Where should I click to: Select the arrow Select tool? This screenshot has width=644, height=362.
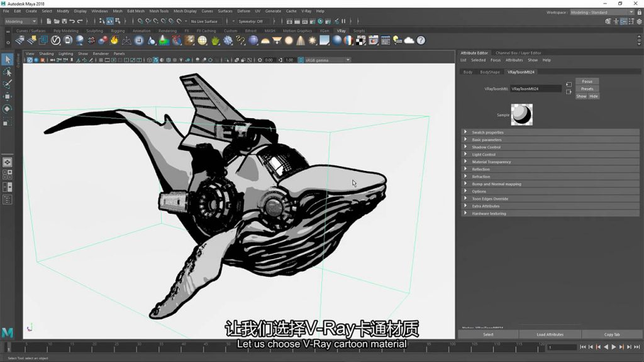[x=8, y=60]
